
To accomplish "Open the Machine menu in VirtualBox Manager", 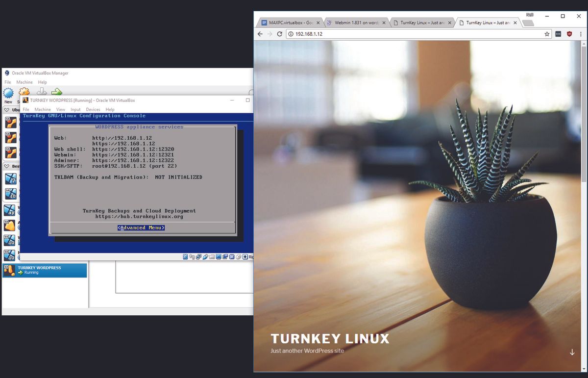I will pos(24,82).
